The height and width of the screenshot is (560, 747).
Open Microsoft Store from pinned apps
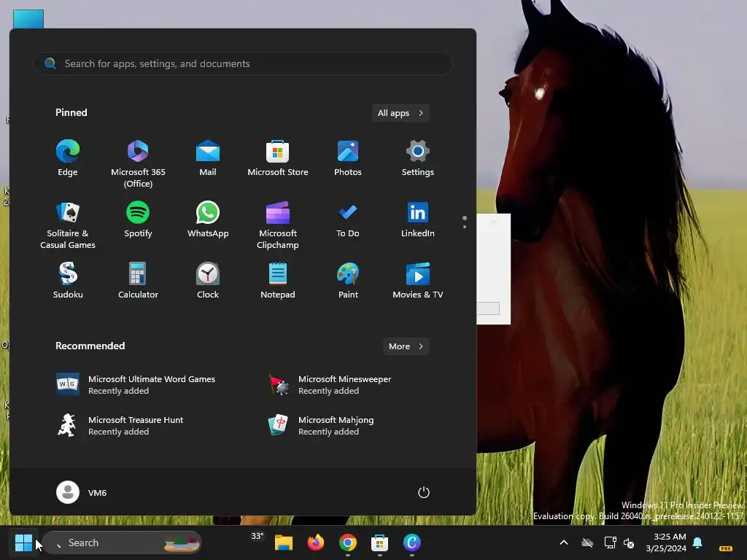(278, 159)
